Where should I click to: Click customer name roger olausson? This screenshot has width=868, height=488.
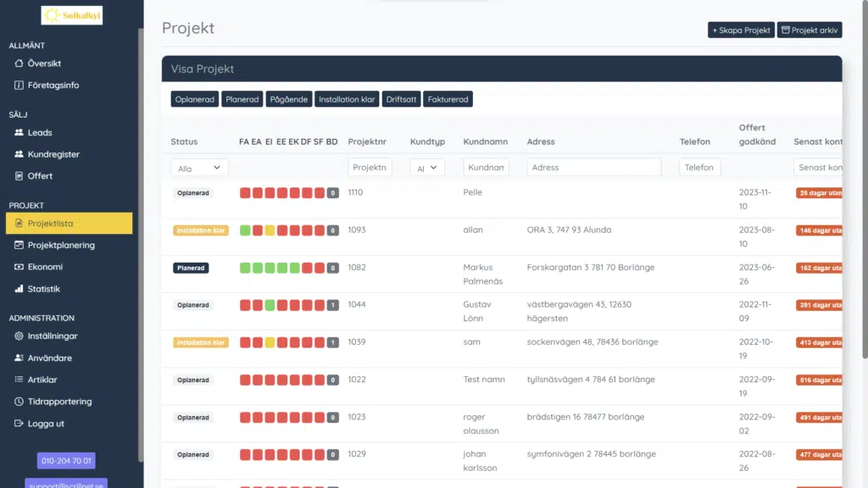click(481, 424)
